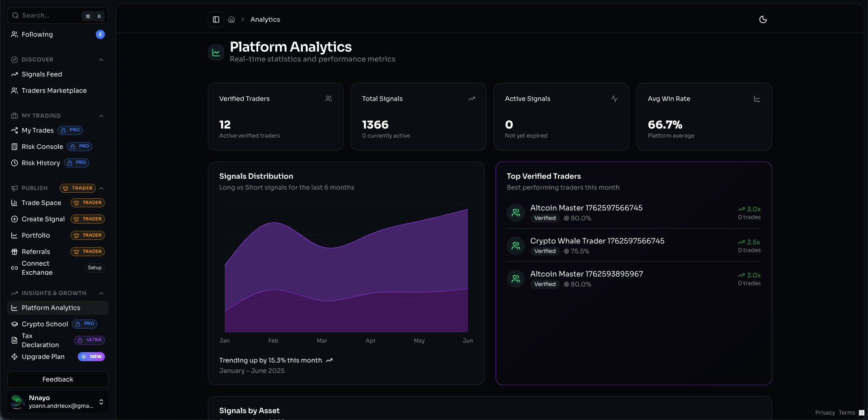This screenshot has width=868, height=420.
Task: Click the Create Signal plus-circle icon
Action: click(x=14, y=219)
